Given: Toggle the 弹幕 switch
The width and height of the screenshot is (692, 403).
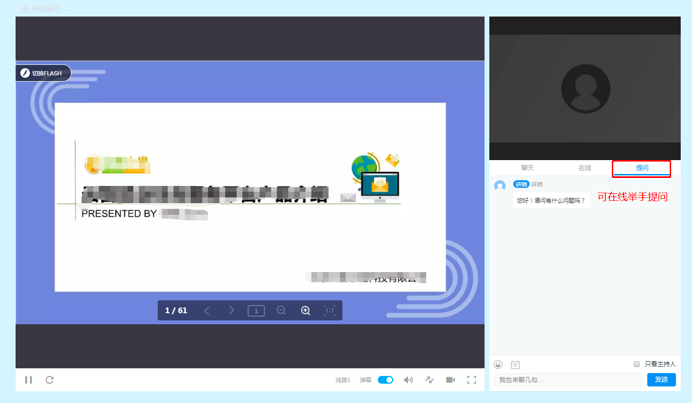Looking at the screenshot, I should 385,380.
